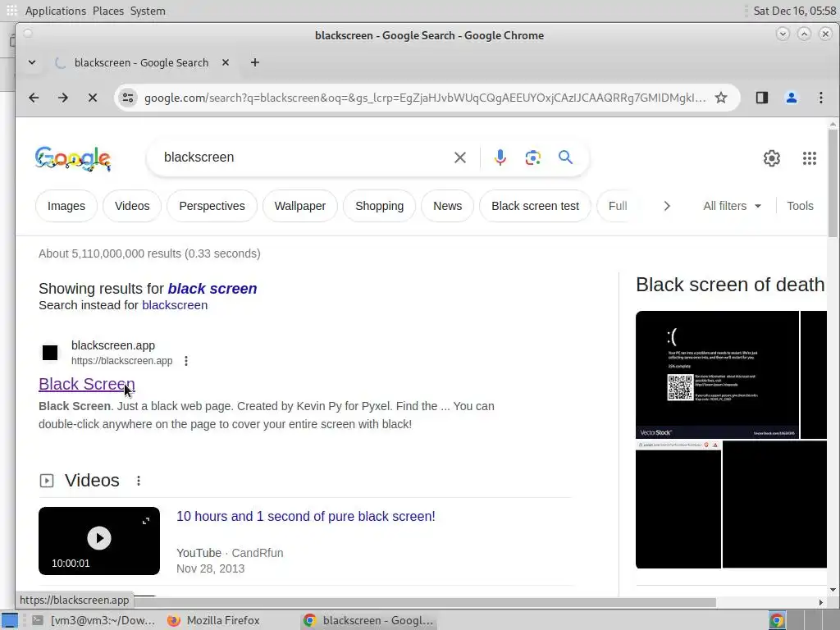Select the blackscreen Google Search tab
Image resolution: width=840 pixels, height=630 pixels.
(141, 62)
